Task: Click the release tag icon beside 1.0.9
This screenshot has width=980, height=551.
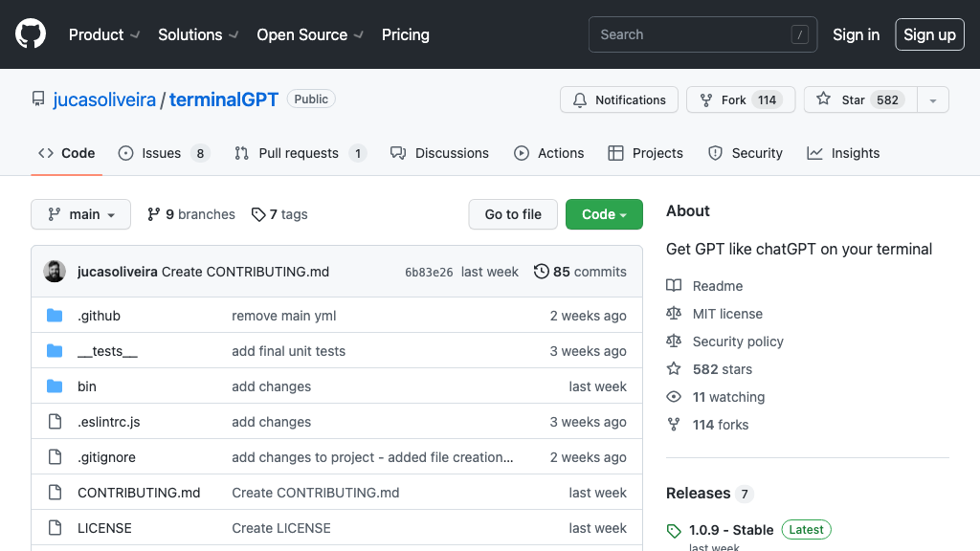Action: click(675, 529)
